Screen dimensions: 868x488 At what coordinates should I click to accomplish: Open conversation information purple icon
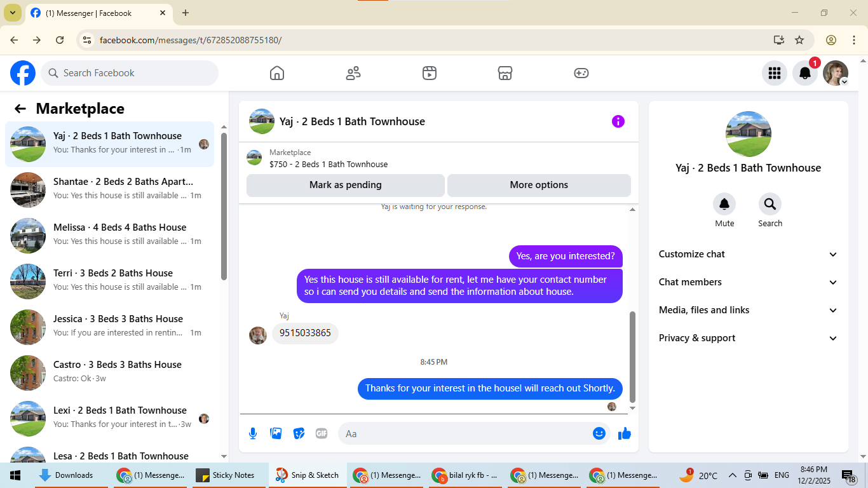(x=618, y=121)
